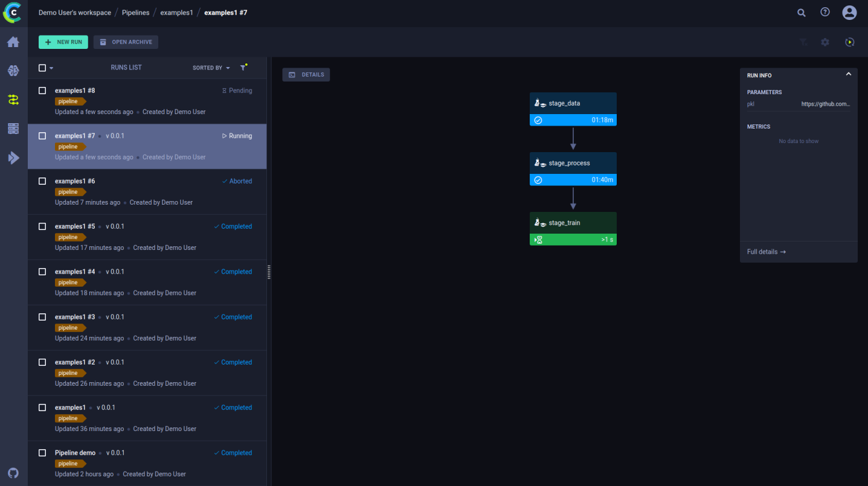Go to Pipelines in the breadcrumb
Image resolution: width=868 pixels, height=486 pixels.
(135, 13)
